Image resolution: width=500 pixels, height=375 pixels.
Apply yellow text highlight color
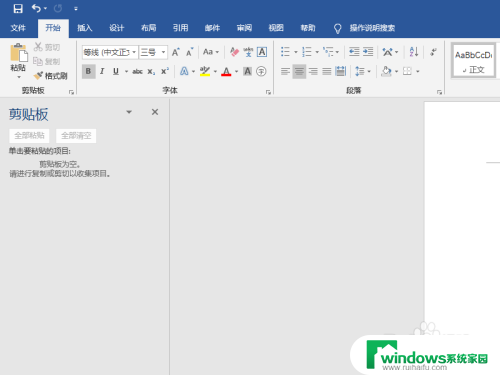pyautogui.click(x=205, y=71)
